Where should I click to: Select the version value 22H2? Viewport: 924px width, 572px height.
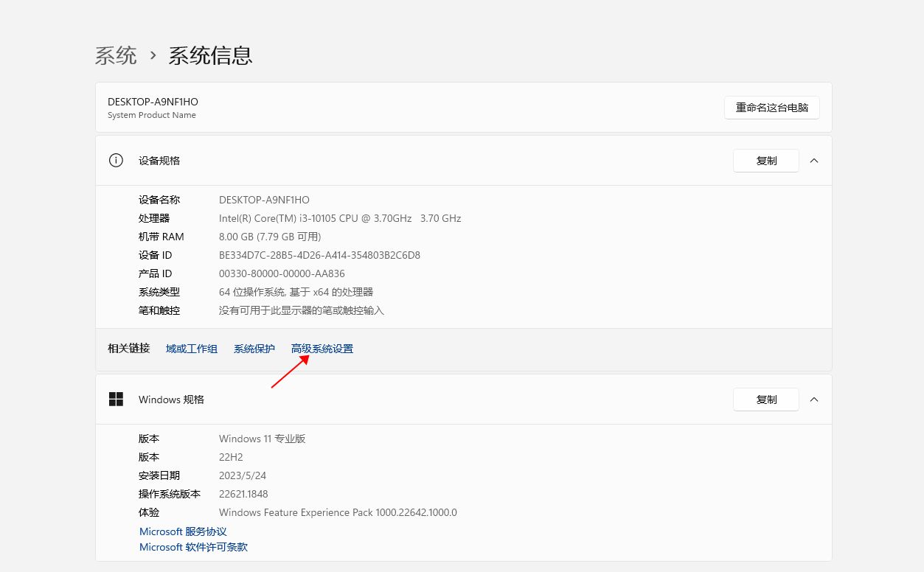(x=231, y=457)
